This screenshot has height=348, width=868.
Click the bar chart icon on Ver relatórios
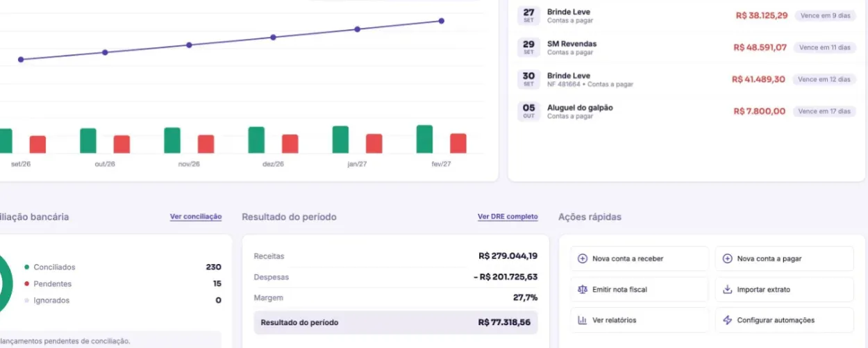point(583,320)
